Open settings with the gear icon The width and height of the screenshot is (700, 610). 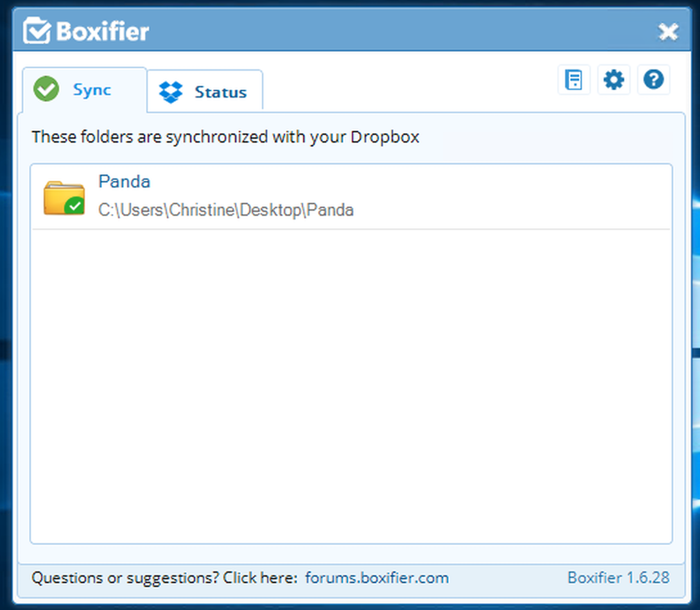coord(613,80)
